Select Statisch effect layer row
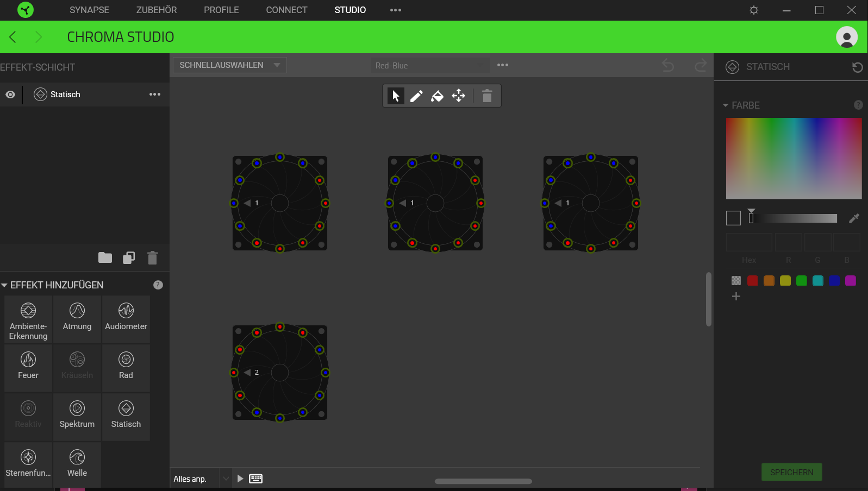Image resolution: width=868 pixels, height=491 pixels. pos(85,95)
